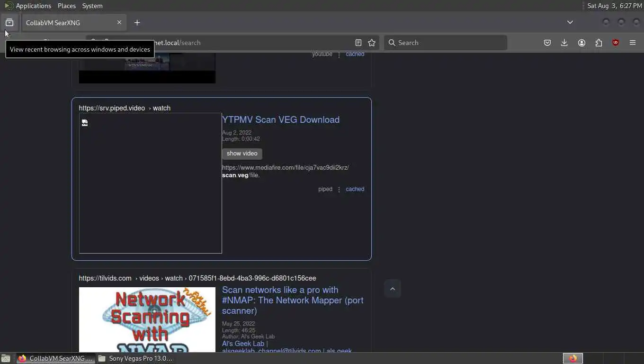Click the show video button
Screen dimensions: 644x364
click(242, 154)
